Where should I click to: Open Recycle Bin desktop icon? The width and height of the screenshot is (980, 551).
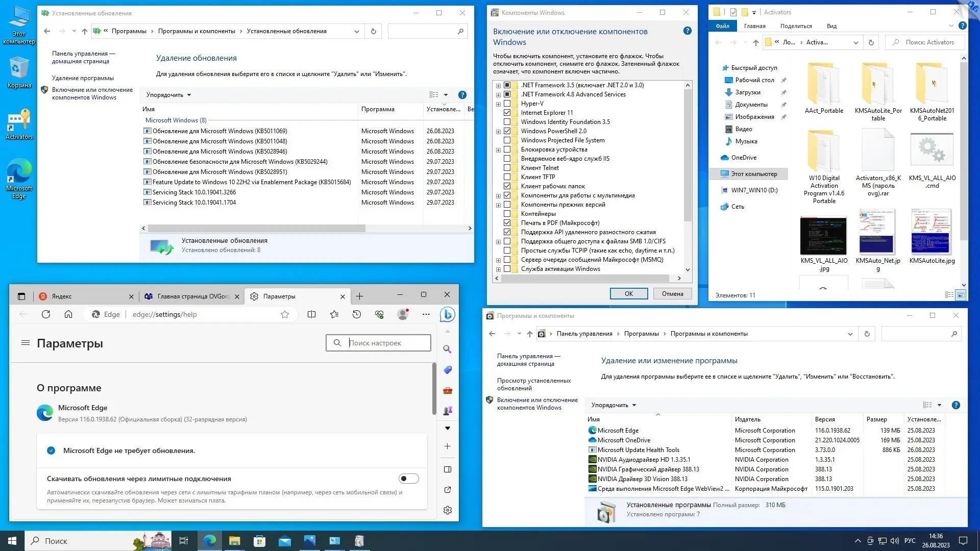[19, 72]
